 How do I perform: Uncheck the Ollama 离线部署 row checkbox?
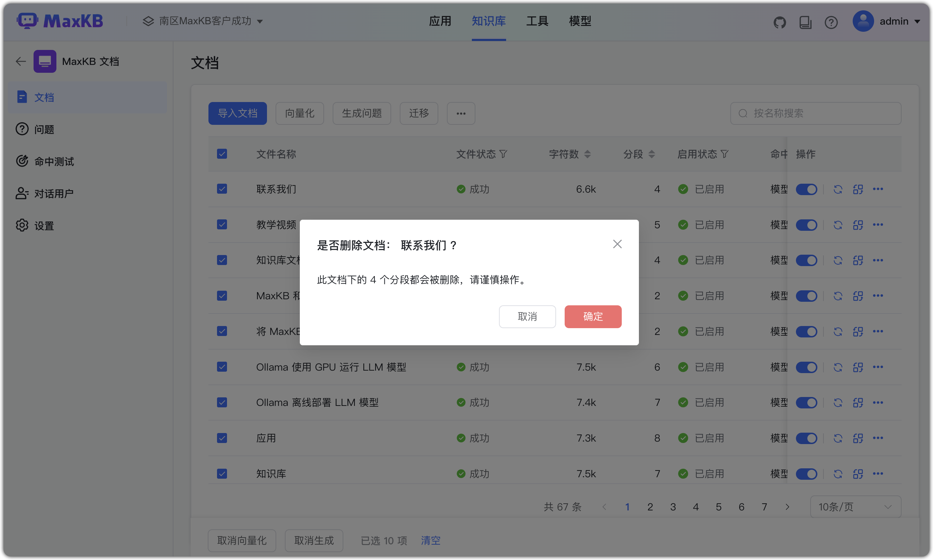point(222,402)
